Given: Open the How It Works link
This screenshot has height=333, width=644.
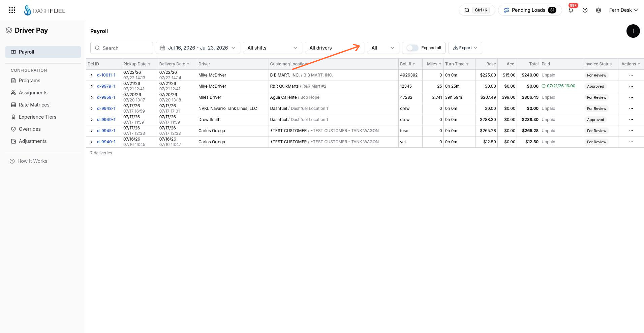Looking at the screenshot, I should point(28,161).
